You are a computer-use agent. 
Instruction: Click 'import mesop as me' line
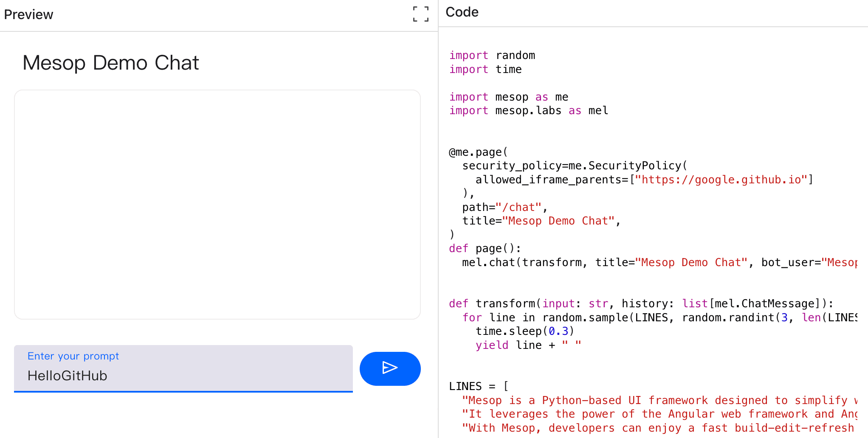click(509, 97)
